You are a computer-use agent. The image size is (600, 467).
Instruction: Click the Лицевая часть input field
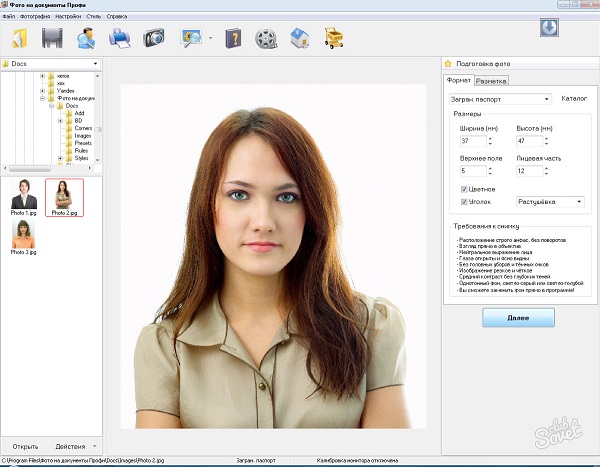tap(529, 171)
